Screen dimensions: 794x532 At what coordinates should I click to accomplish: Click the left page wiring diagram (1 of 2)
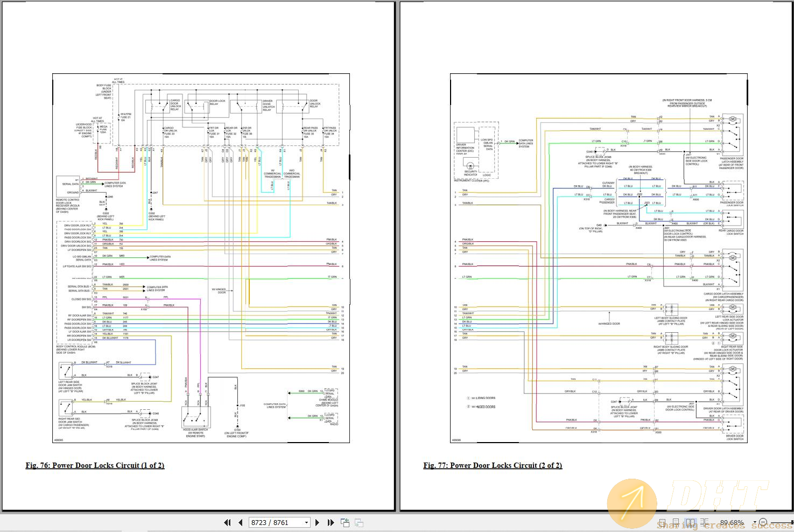click(201, 258)
